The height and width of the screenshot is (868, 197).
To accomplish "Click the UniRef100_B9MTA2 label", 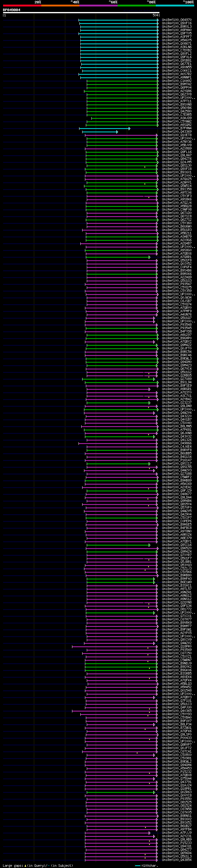I will [177, 84].
